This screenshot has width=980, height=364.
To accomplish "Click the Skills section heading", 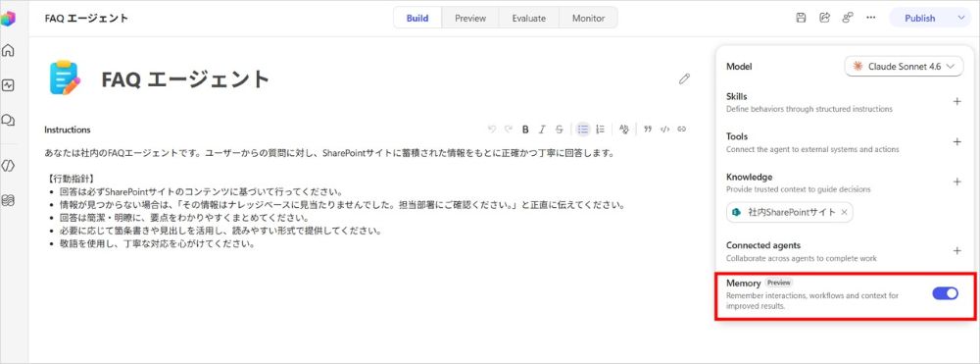I will pos(736,96).
